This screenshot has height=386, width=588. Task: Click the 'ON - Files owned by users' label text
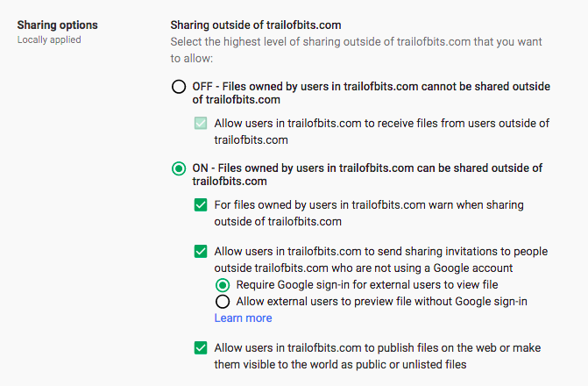[367, 168]
